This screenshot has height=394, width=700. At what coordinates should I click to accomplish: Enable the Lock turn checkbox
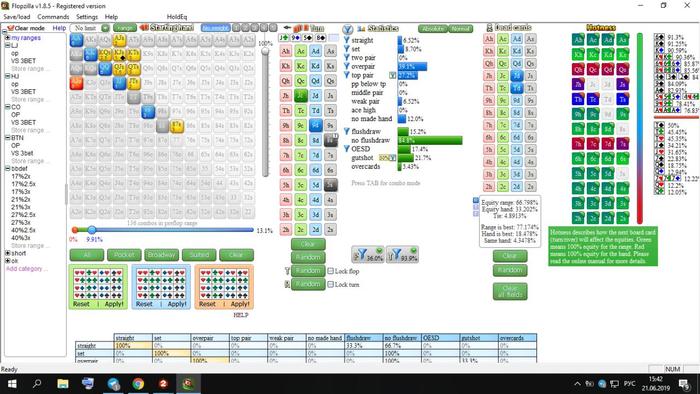[x=330, y=284]
